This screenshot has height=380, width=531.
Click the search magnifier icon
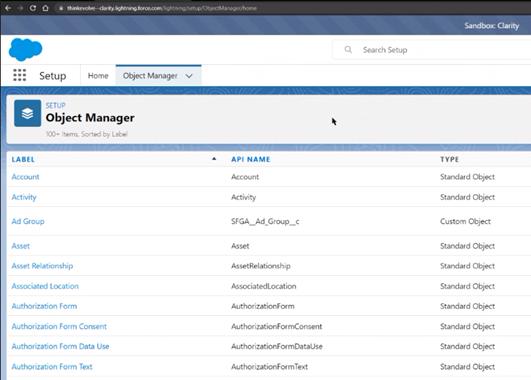(348, 50)
